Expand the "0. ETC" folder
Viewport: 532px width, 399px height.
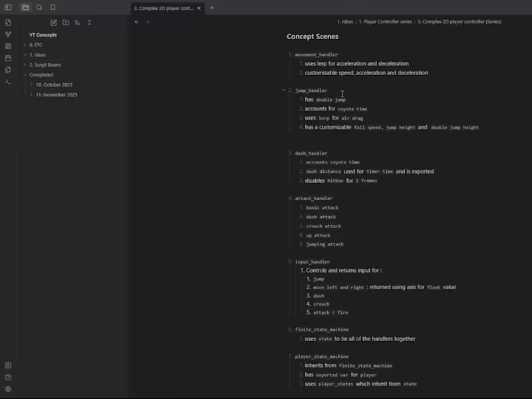25,45
